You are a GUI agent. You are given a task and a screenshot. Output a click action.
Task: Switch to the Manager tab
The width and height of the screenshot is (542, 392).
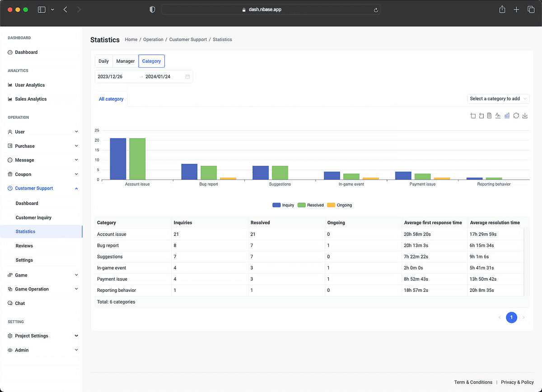126,61
